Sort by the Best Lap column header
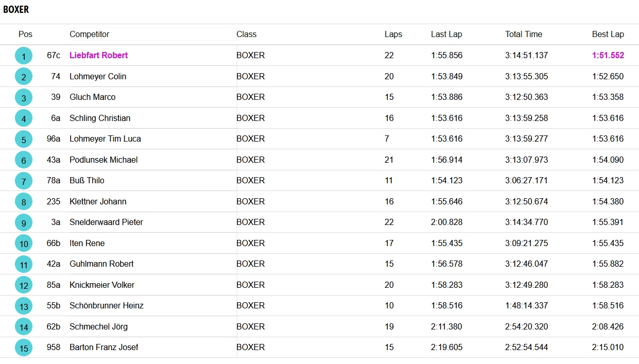This screenshot has width=639, height=364. click(608, 34)
